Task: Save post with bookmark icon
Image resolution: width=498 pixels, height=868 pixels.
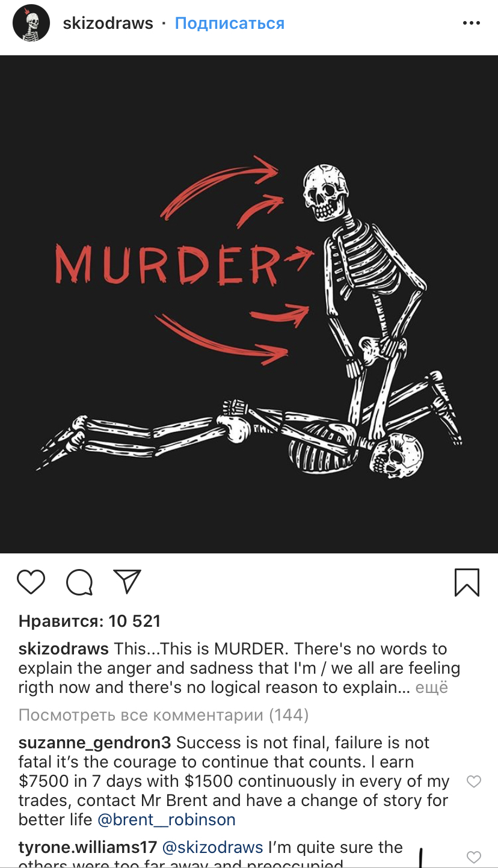Action: pos(467,582)
